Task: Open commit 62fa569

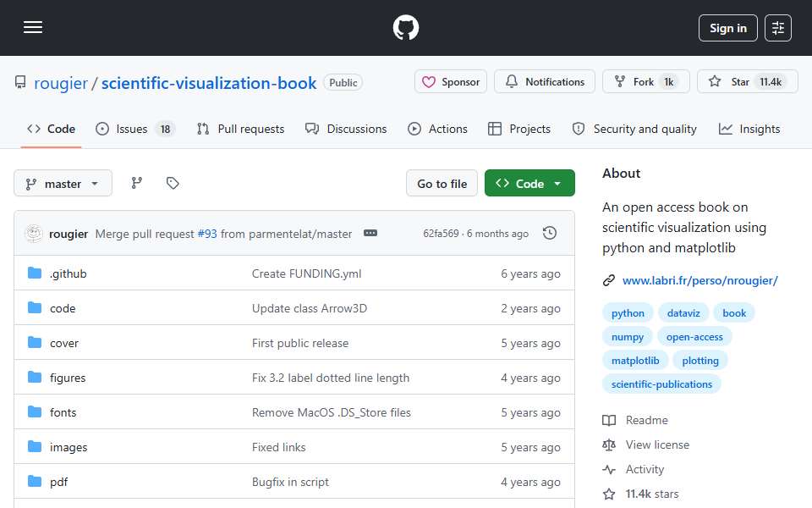Action: coord(441,234)
